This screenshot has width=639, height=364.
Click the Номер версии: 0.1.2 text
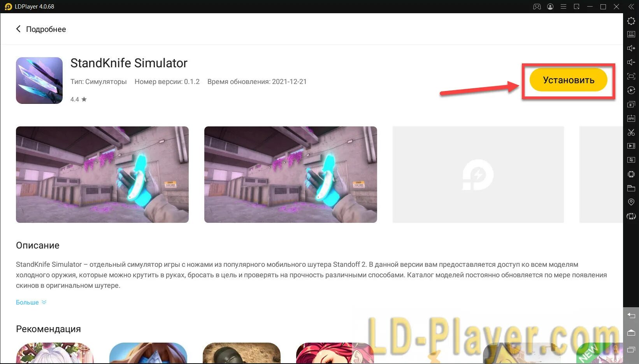(x=167, y=82)
